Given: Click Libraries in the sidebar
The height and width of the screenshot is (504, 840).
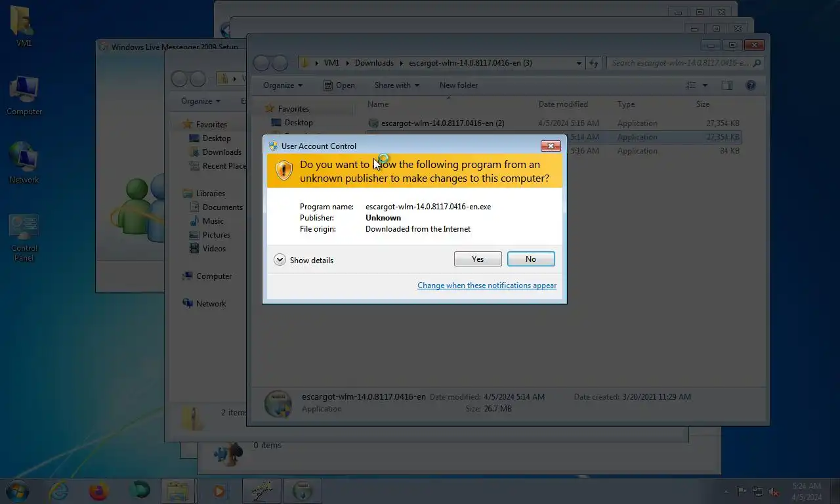Looking at the screenshot, I should pos(210,194).
